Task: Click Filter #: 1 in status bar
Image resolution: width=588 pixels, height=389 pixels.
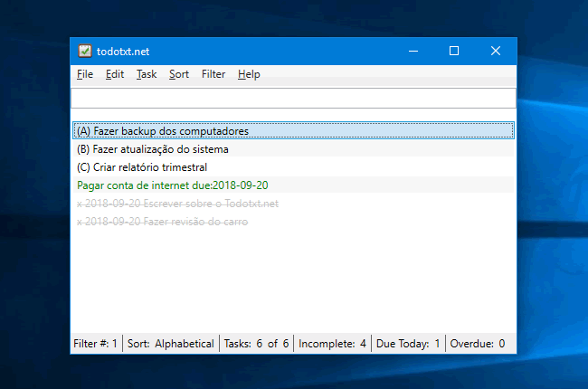Action: tap(96, 344)
